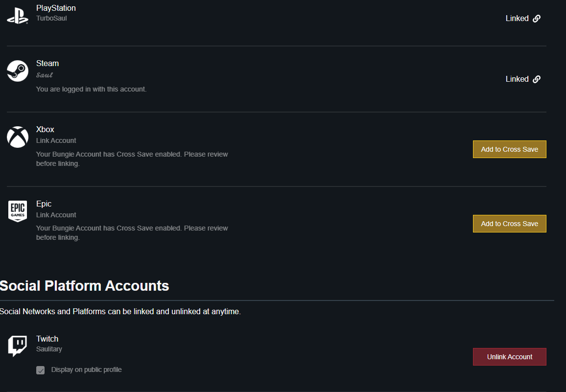Click the Twitch logo icon
Viewport: 566px width, 392px height.
(18, 346)
